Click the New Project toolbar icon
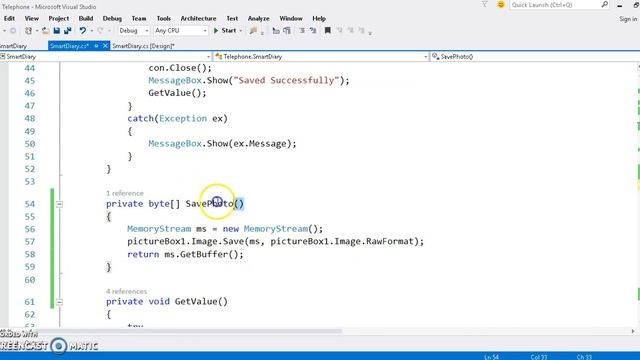640x360 pixels. point(28,31)
